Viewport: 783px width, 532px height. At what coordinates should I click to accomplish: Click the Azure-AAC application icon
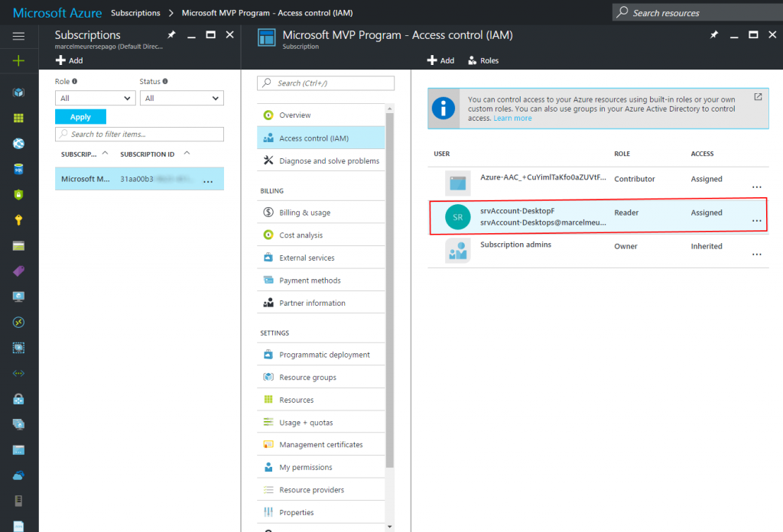point(457,183)
